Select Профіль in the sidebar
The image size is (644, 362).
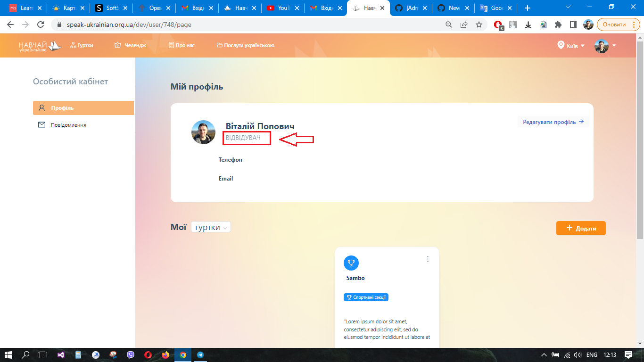tap(83, 108)
